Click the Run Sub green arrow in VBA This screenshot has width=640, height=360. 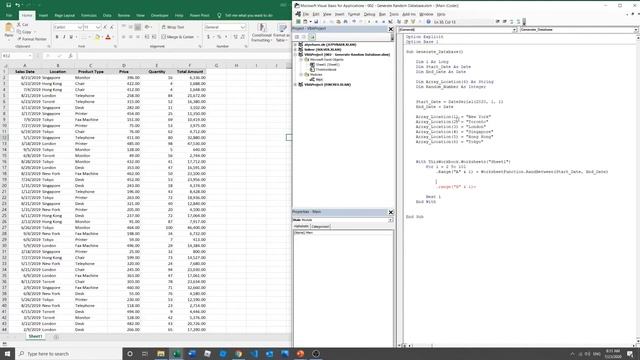[x=369, y=22]
